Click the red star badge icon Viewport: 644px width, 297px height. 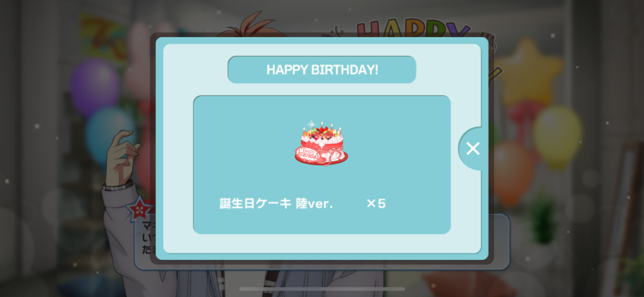click(x=140, y=208)
